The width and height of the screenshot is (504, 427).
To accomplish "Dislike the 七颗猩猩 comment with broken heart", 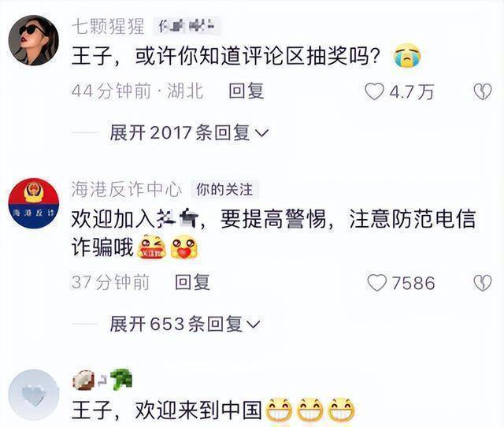I will coord(483,91).
